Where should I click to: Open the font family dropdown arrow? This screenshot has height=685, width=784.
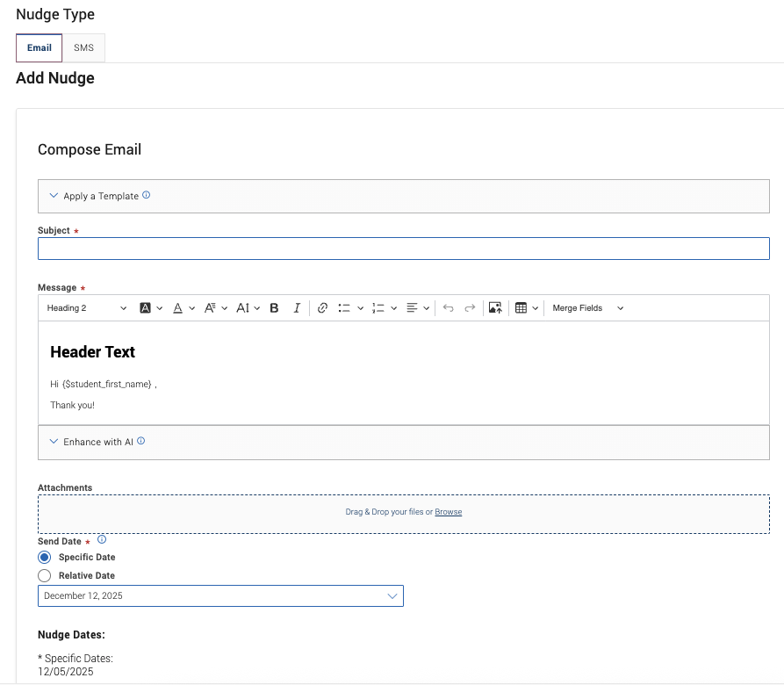pyautogui.click(x=225, y=308)
